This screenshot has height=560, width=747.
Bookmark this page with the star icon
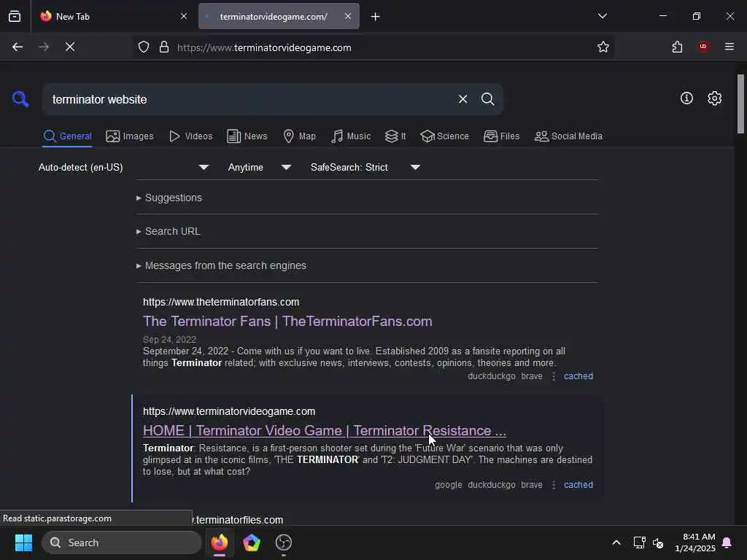603,47
